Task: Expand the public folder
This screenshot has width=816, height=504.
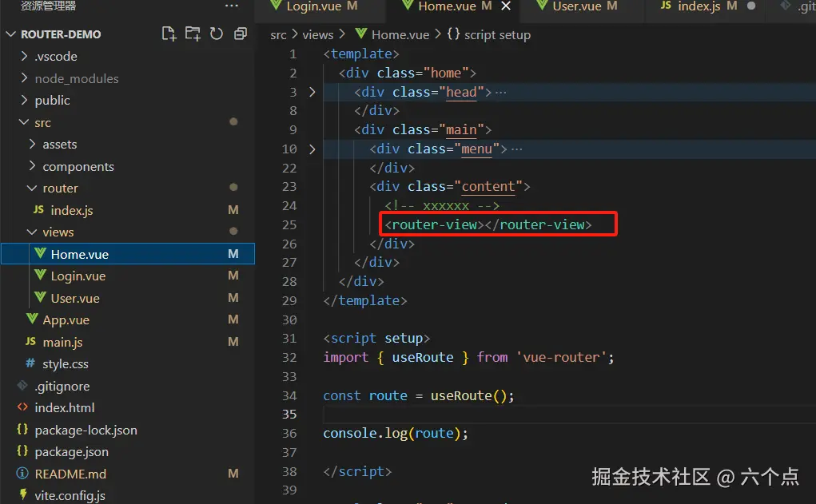Action: pyautogui.click(x=23, y=100)
